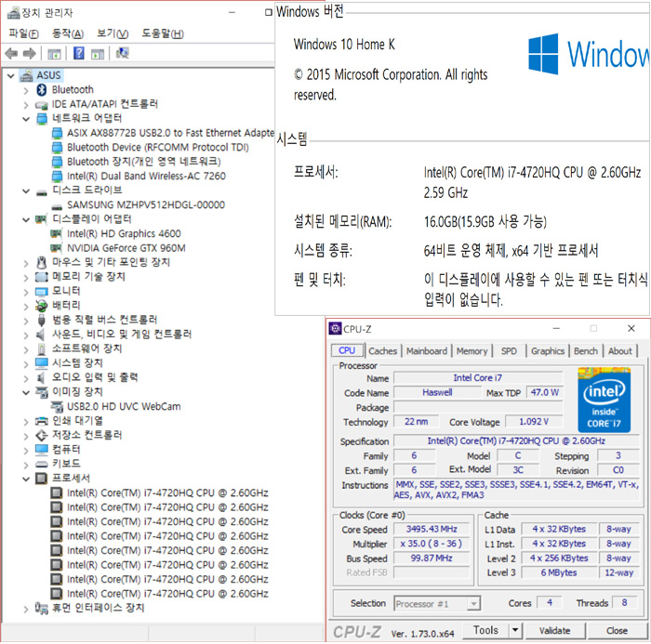Image resolution: width=651 pixels, height=644 pixels.
Task: Open the Help icon in Device Manager toolbar
Action: 78,53
